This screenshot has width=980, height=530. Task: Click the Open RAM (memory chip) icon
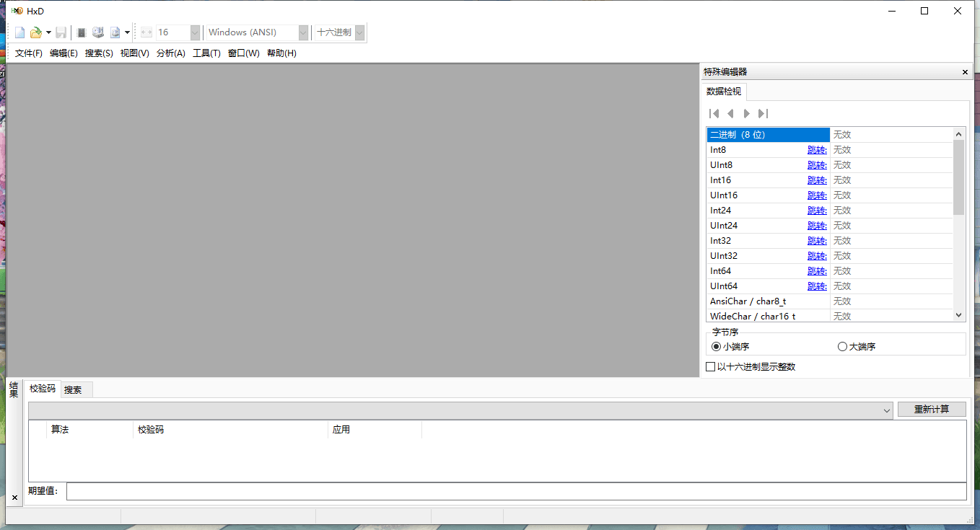[x=82, y=32]
